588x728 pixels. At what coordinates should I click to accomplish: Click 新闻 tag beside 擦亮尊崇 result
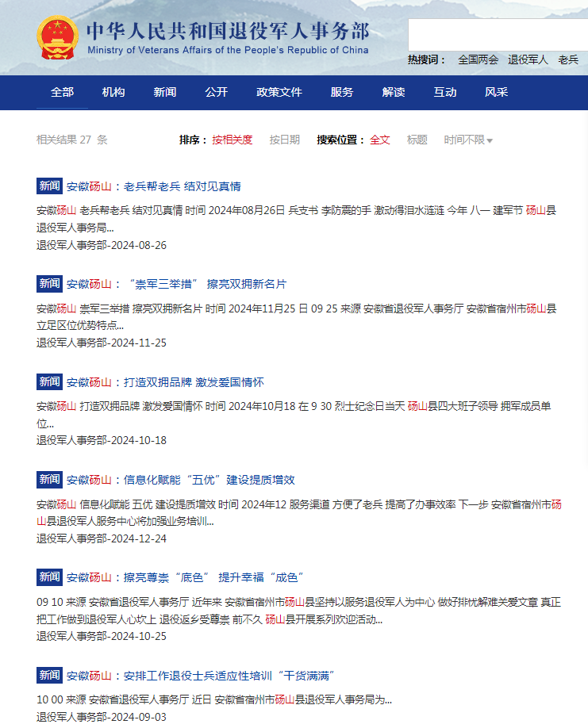point(50,577)
